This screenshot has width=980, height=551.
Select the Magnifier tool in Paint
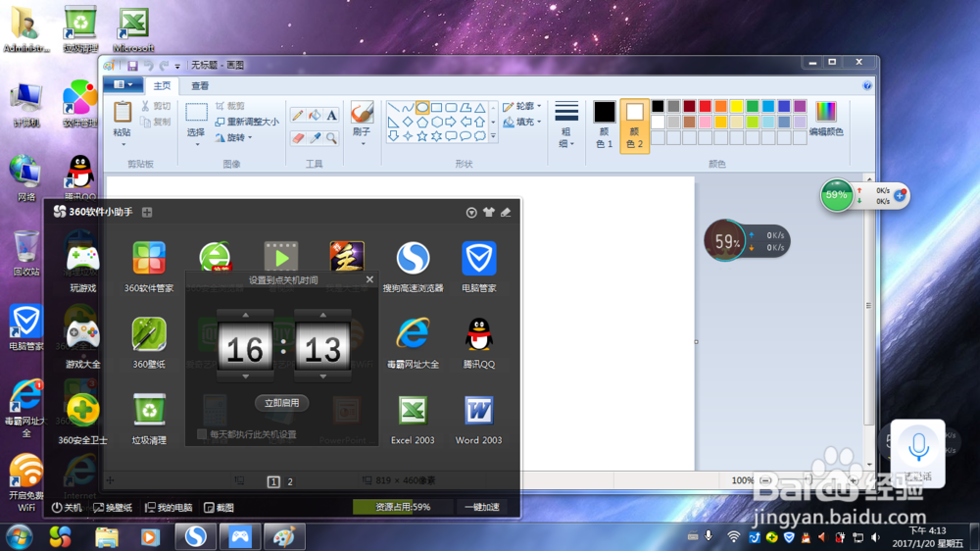[x=331, y=138]
